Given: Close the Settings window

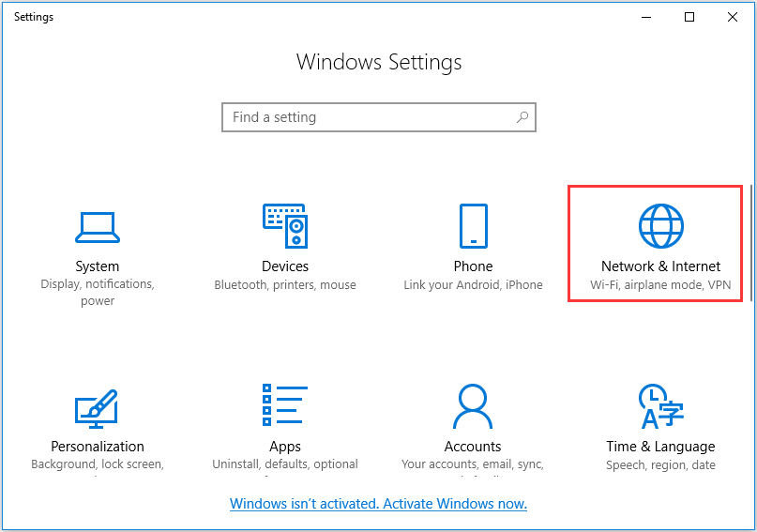Looking at the screenshot, I should 733,17.
